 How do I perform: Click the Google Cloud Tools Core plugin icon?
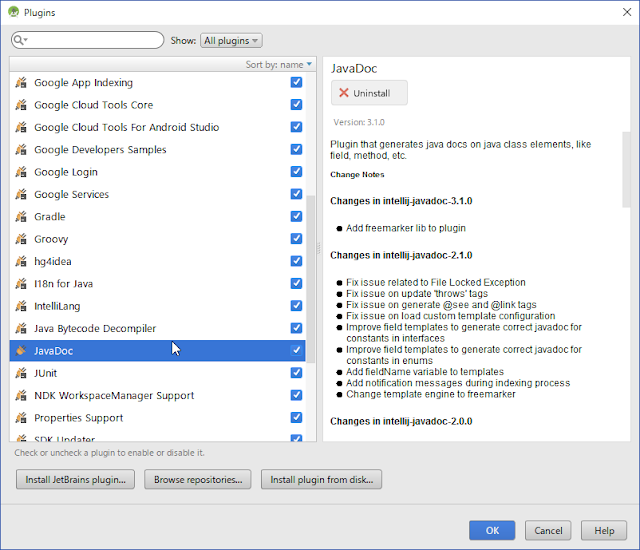(x=21, y=105)
